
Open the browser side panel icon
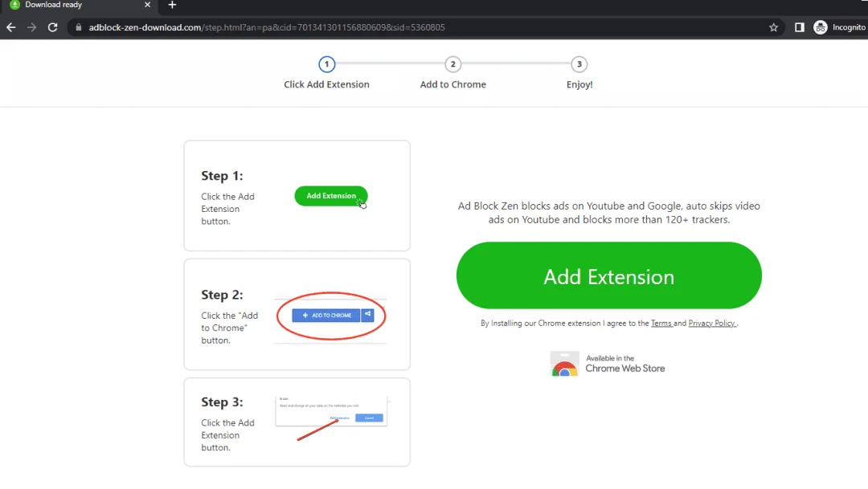tap(800, 27)
